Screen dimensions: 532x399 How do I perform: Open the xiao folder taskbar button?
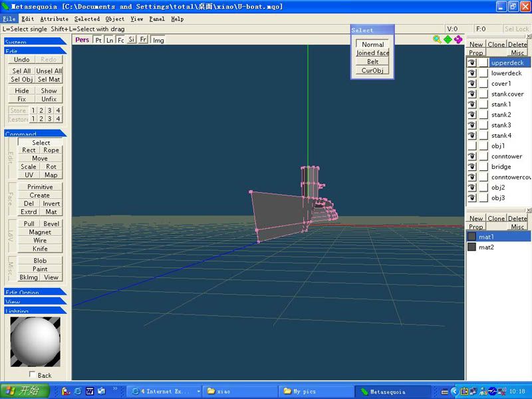pyautogui.click(x=239, y=391)
